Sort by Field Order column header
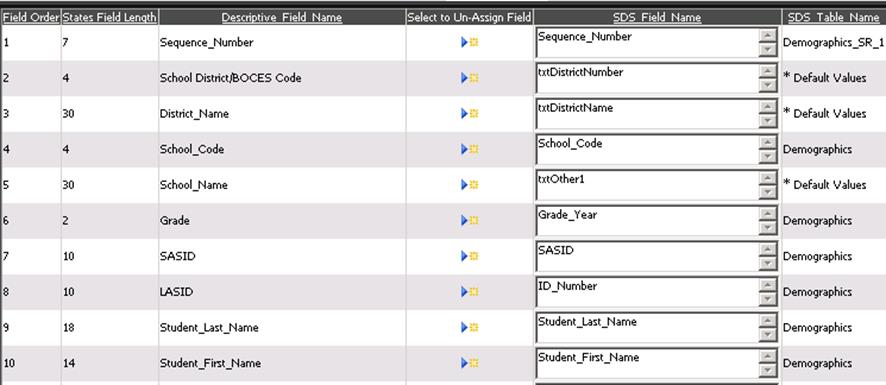 click(31, 18)
